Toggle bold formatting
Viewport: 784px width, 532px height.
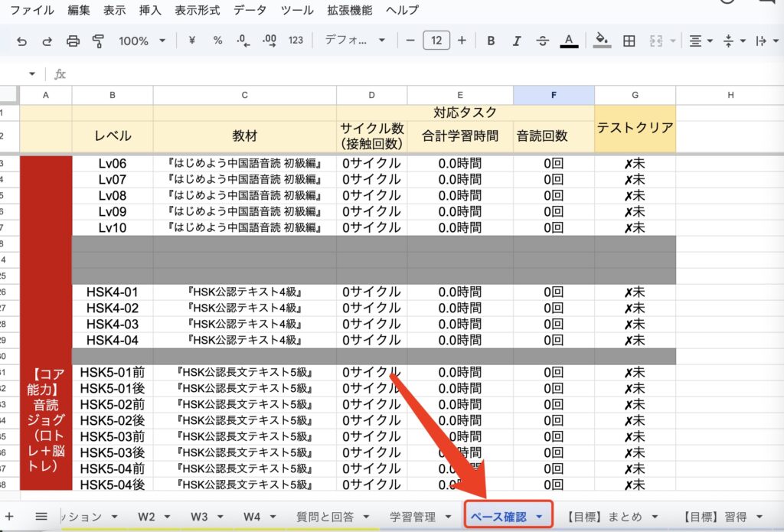pos(491,41)
